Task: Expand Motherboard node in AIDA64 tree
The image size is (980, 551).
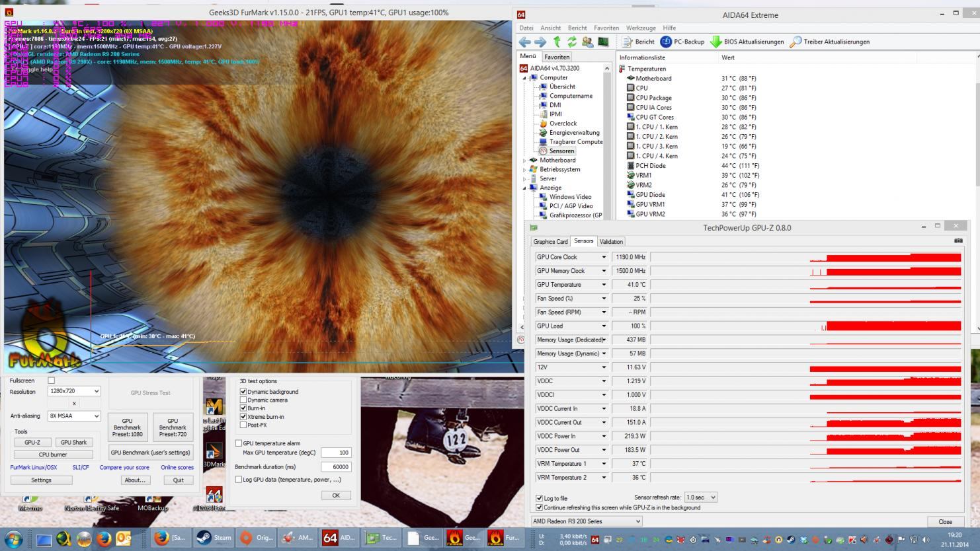Action: click(x=524, y=161)
